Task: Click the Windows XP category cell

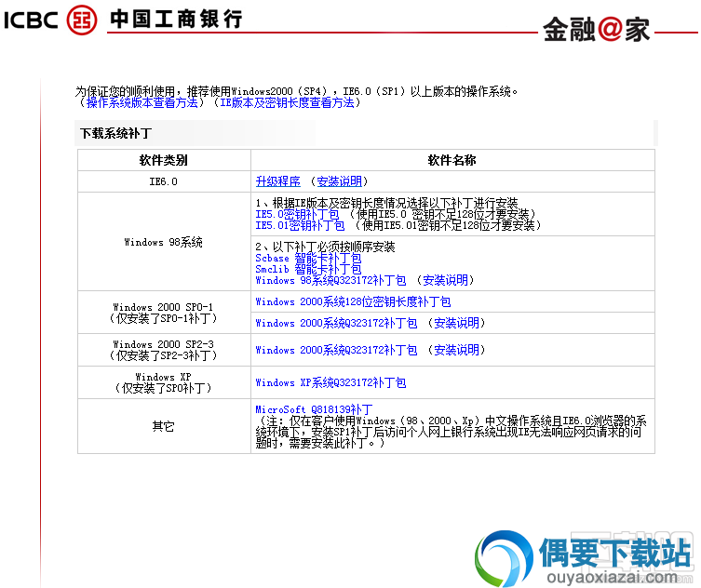Action: pyautogui.click(x=164, y=383)
